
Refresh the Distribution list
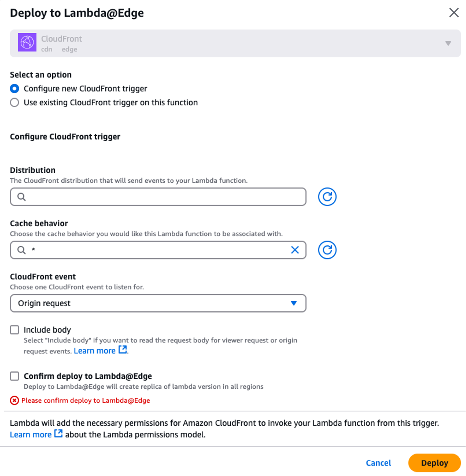(x=327, y=197)
